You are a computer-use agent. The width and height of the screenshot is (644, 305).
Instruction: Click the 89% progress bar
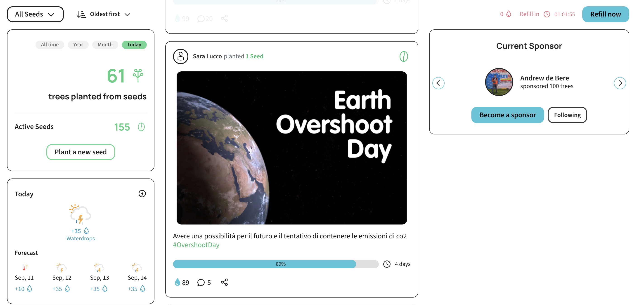pyautogui.click(x=275, y=264)
